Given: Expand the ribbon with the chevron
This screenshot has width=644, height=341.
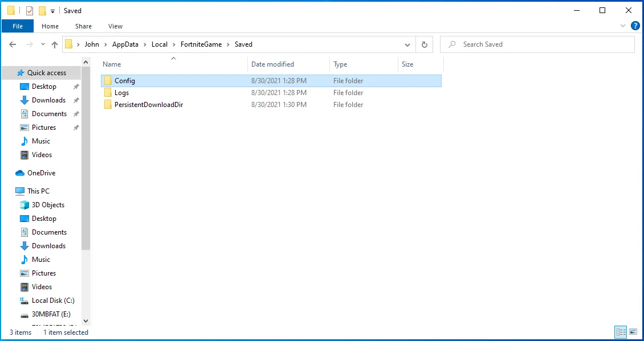Looking at the screenshot, I should (623, 26).
